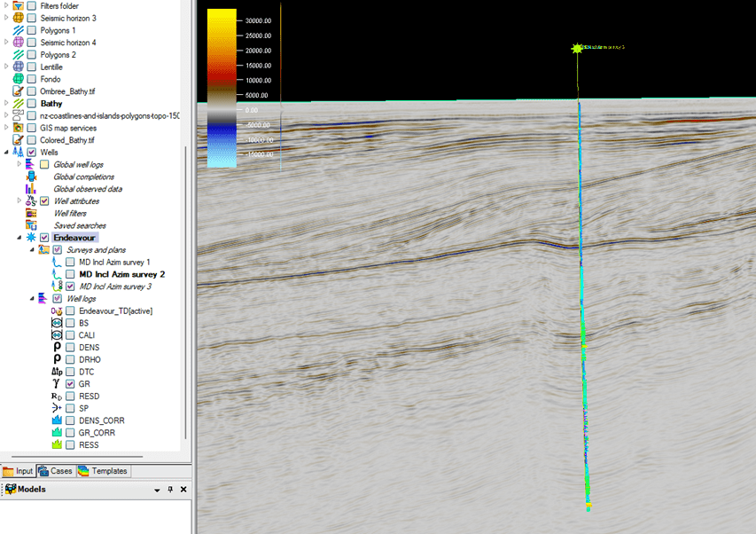Collapse the Well logs node under Endeavour
Screen dimensions: 756x534
point(32,299)
